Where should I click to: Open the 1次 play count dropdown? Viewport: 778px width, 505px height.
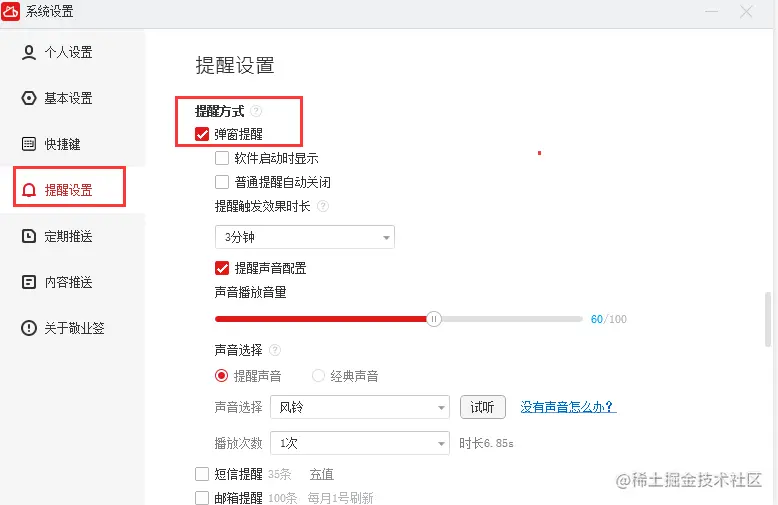(360, 443)
